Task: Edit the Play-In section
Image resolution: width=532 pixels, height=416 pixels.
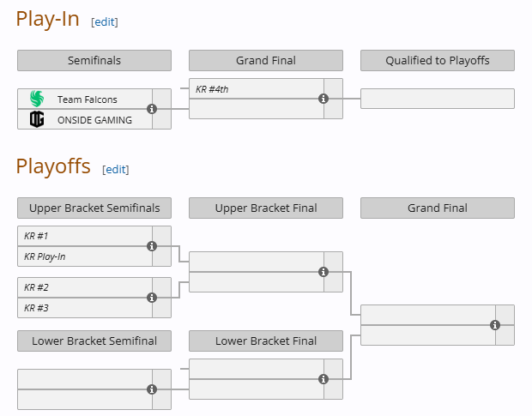Action: tap(105, 22)
